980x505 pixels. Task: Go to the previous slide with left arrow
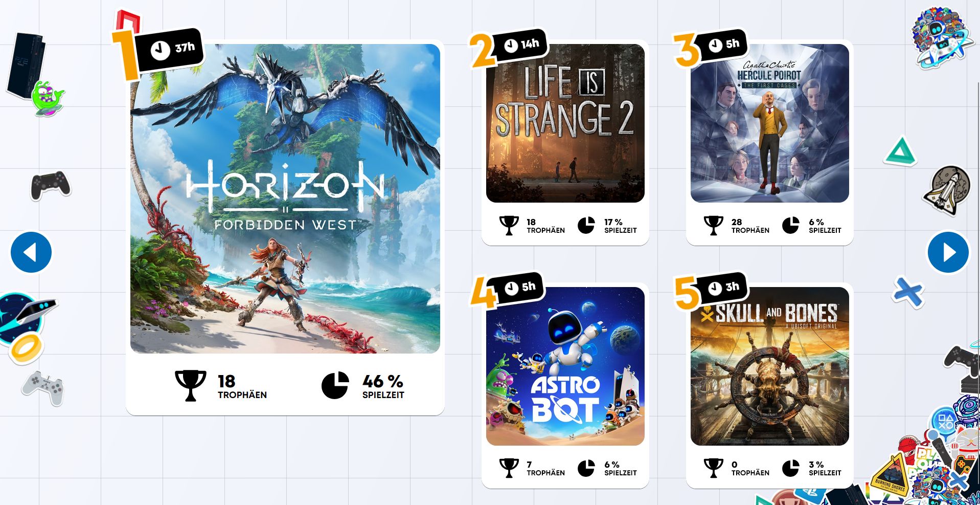point(31,252)
